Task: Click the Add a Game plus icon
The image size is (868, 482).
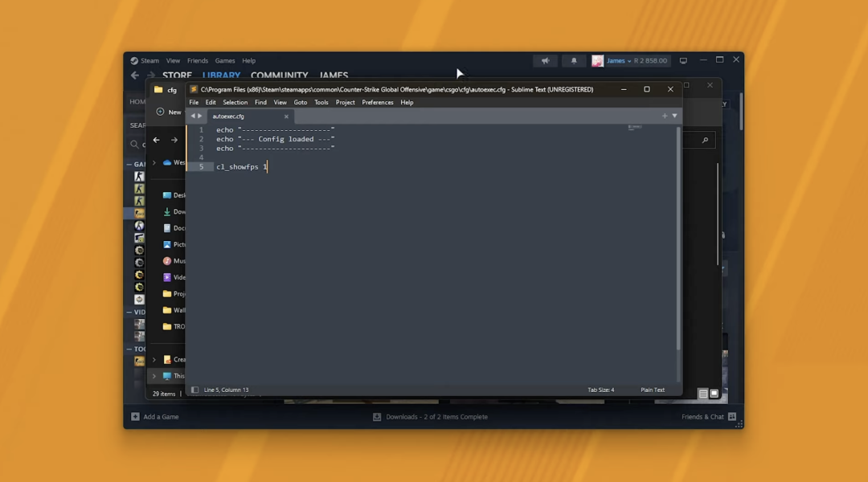Action: (135, 417)
